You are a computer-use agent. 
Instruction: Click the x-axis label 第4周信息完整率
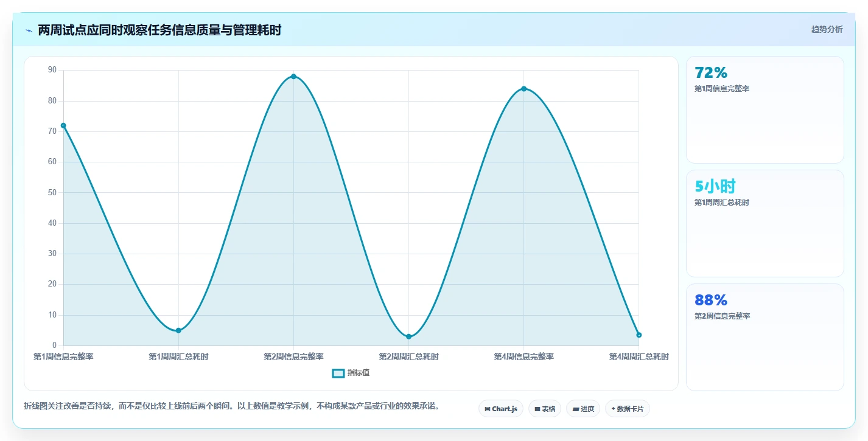(x=523, y=356)
